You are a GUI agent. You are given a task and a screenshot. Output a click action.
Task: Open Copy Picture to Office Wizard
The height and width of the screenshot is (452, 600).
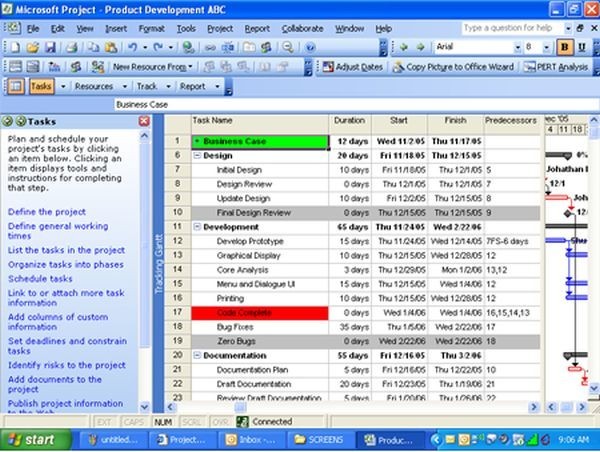point(453,67)
